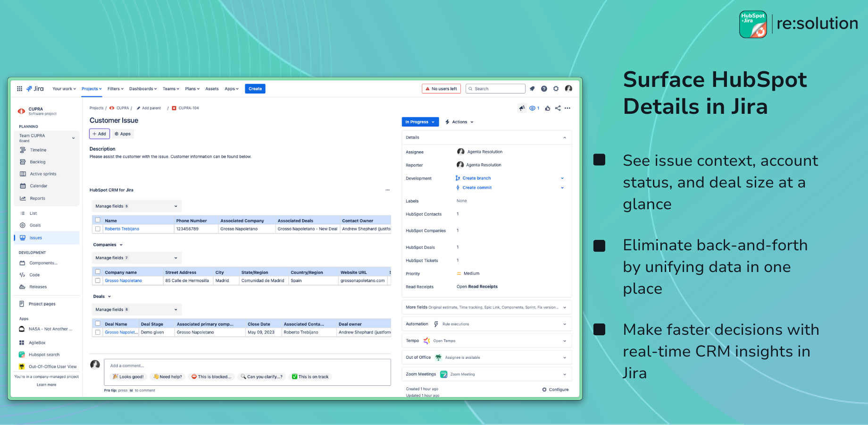
Task: Open Project pages in the sidebar
Action: coord(42,304)
